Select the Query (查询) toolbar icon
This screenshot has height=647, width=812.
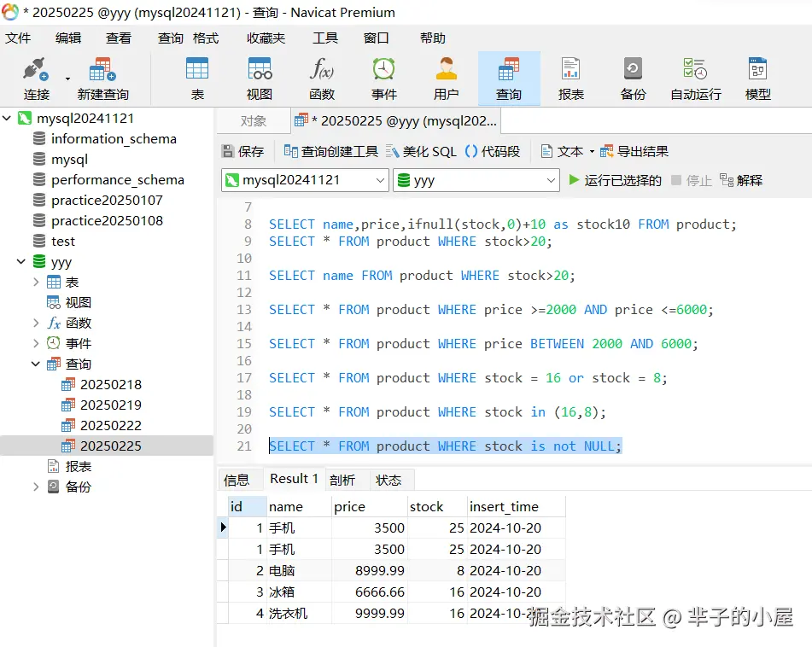509,69
